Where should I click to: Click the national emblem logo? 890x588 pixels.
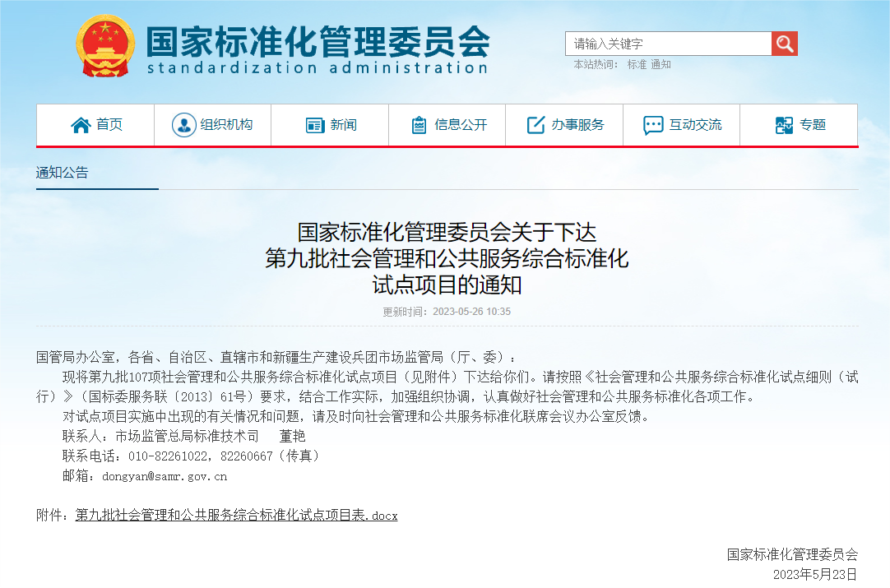click(x=104, y=46)
